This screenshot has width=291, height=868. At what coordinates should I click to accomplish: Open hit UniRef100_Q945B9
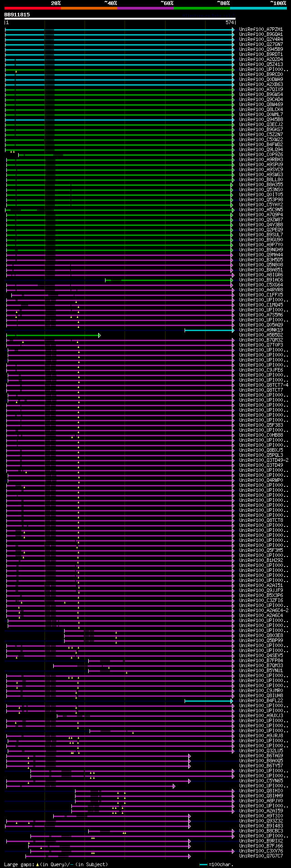point(261,49)
